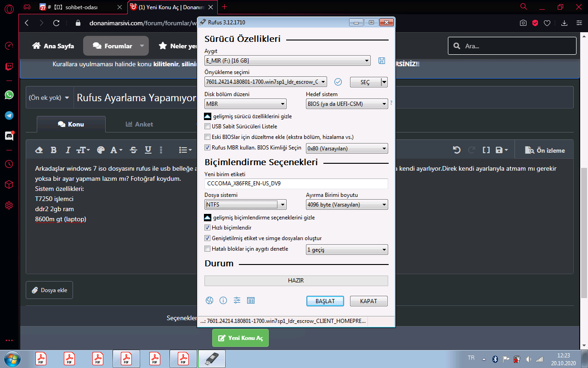Click the 'Ön izleme' preview button
Viewport: 588px width, 368px height.
pyautogui.click(x=545, y=150)
